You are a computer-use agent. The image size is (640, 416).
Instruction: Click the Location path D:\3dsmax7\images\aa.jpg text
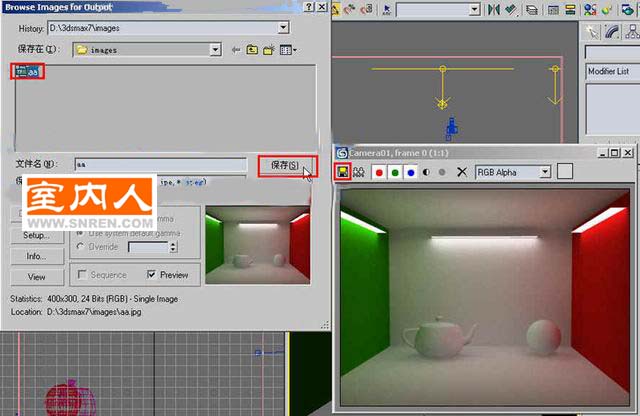[94, 312]
